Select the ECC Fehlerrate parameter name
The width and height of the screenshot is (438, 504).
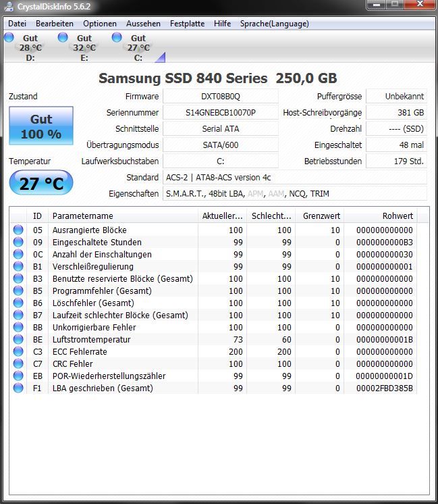point(80,351)
